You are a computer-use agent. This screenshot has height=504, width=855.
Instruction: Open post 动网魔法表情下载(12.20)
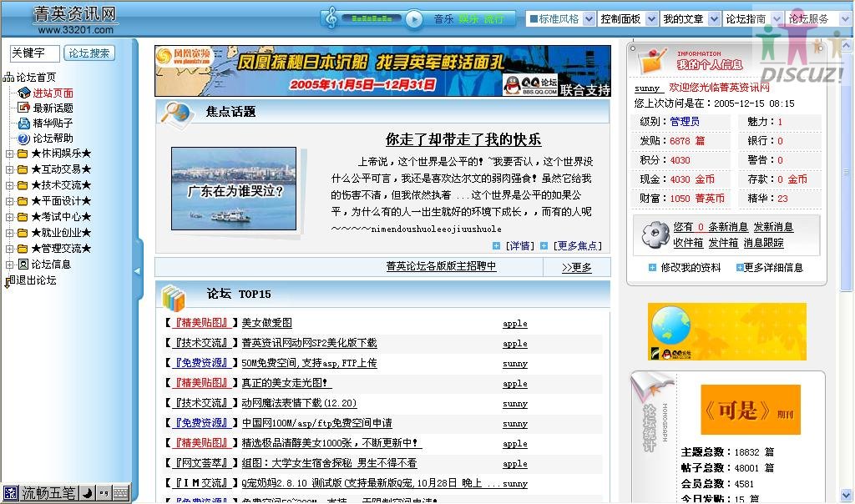pos(299,403)
